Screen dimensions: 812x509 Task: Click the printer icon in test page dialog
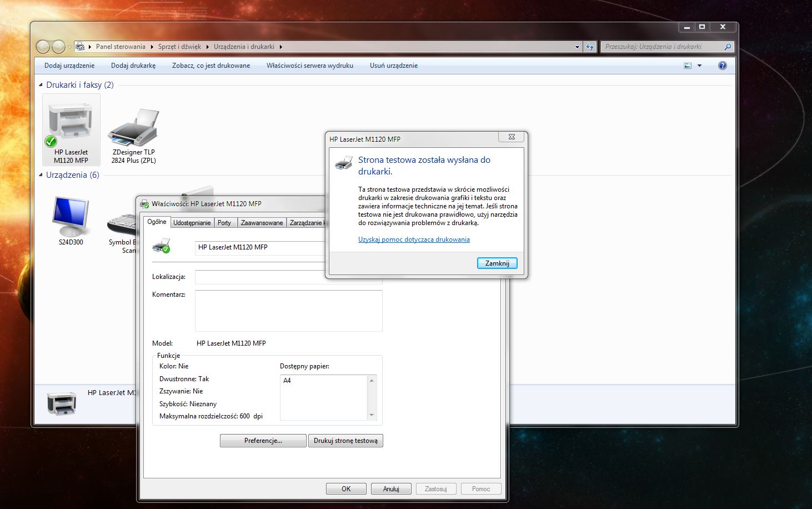click(344, 163)
